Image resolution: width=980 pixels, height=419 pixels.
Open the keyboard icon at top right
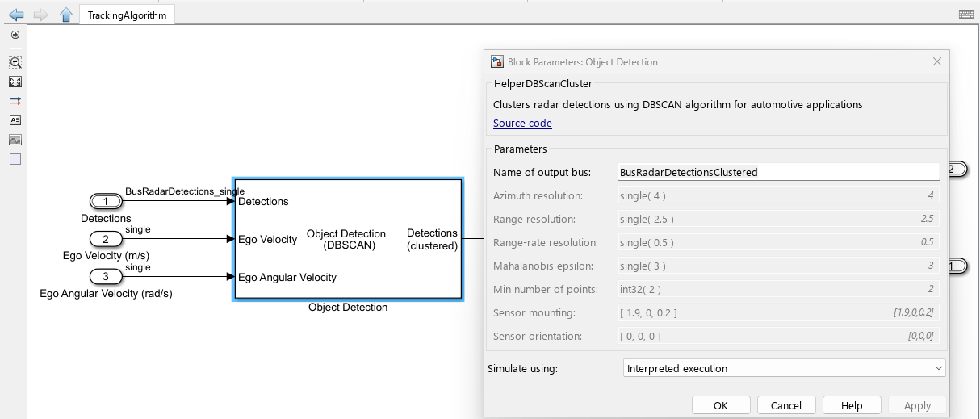pos(965,15)
